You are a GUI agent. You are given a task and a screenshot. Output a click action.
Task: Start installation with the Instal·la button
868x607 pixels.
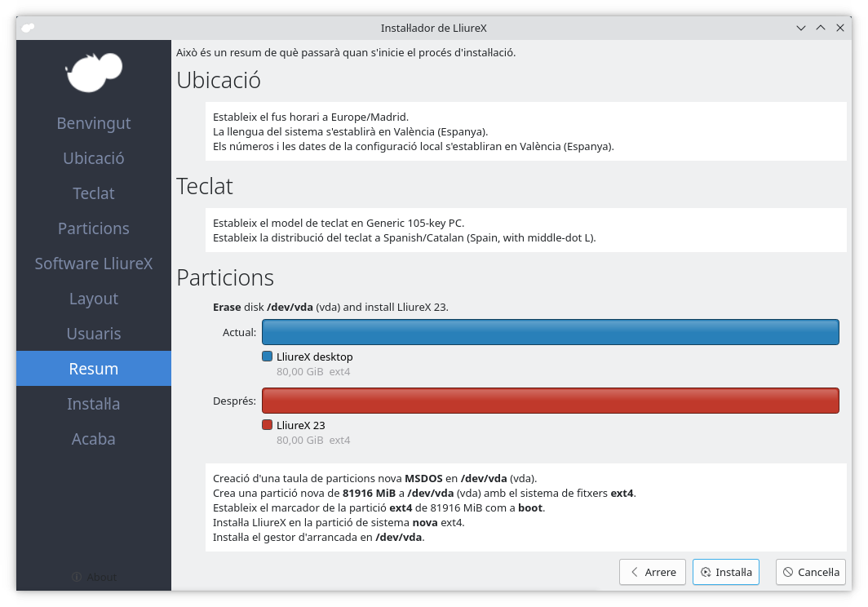pos(726,572)
